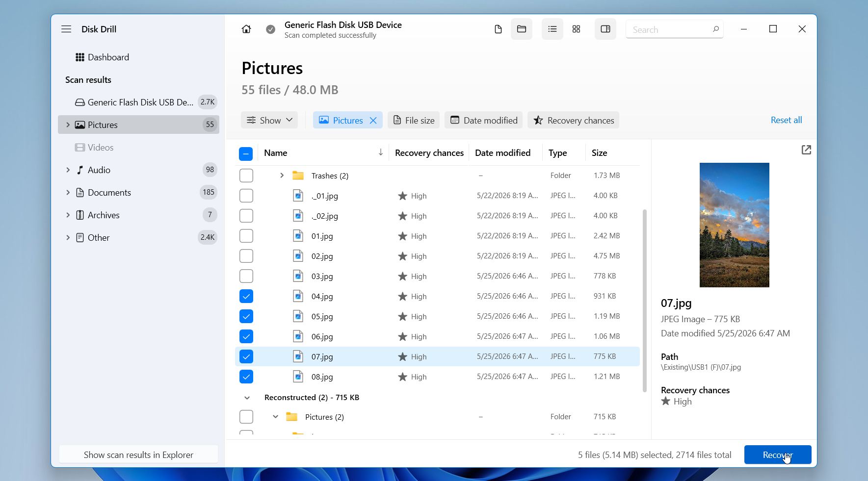The image size is (868, 481).
Task: Click Show scan results in Explorer
Action: point(138,455)
